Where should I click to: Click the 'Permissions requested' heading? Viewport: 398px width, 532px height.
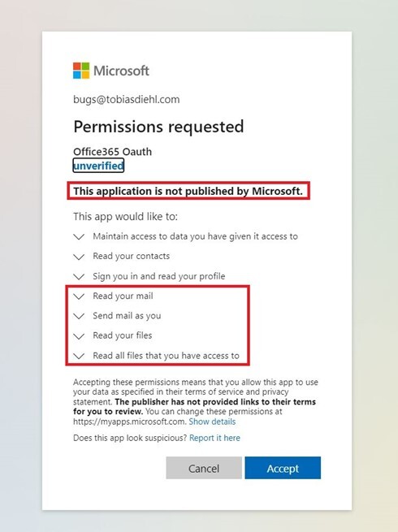[158, 127]
